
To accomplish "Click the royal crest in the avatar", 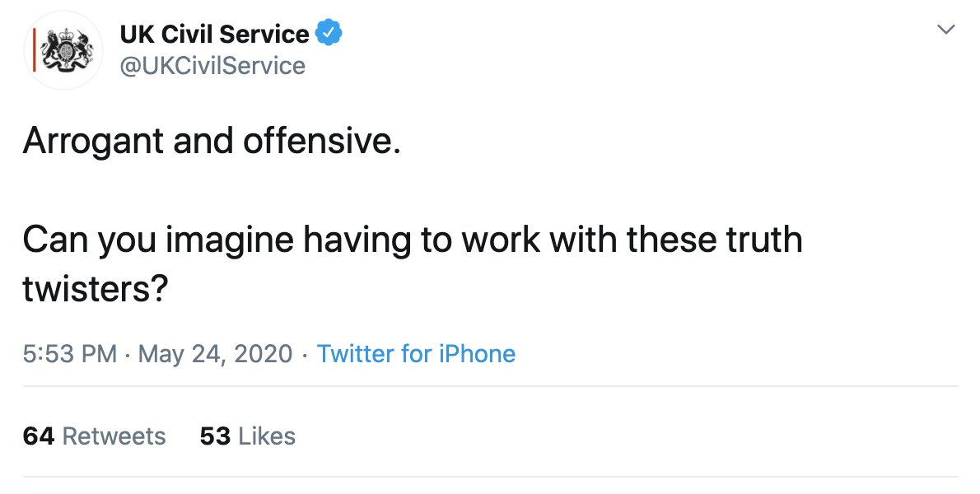I will pyautogui.click(x=67, y=50).
